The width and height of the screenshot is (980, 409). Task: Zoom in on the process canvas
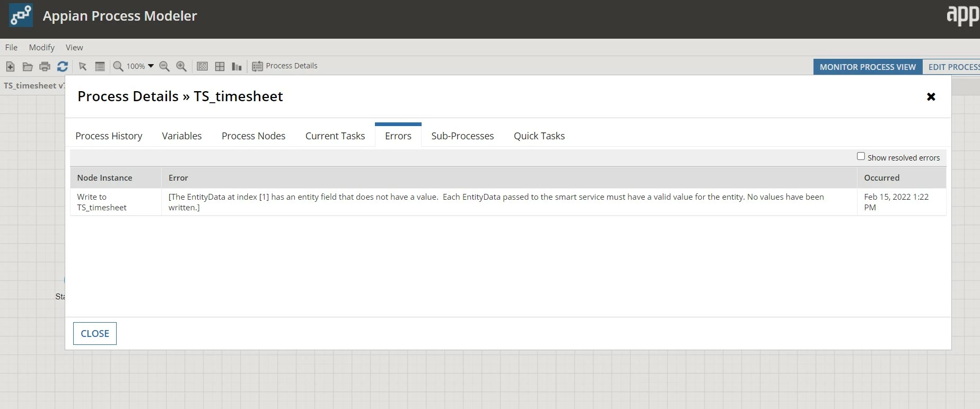(x=181, y=66)
